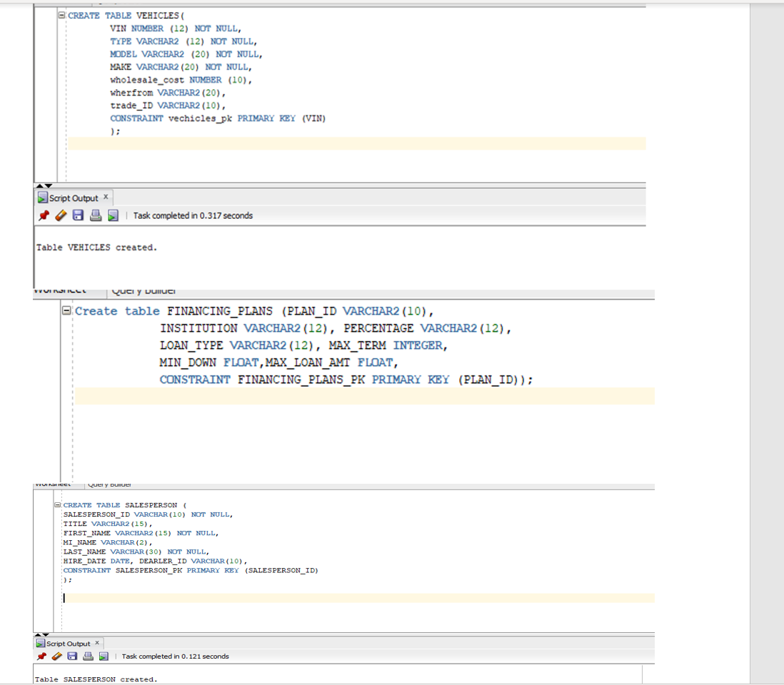Image resolution: width=784 pixels, height=685 pixels.
Task: Print the top Script Output results
Action: [94, 215]
